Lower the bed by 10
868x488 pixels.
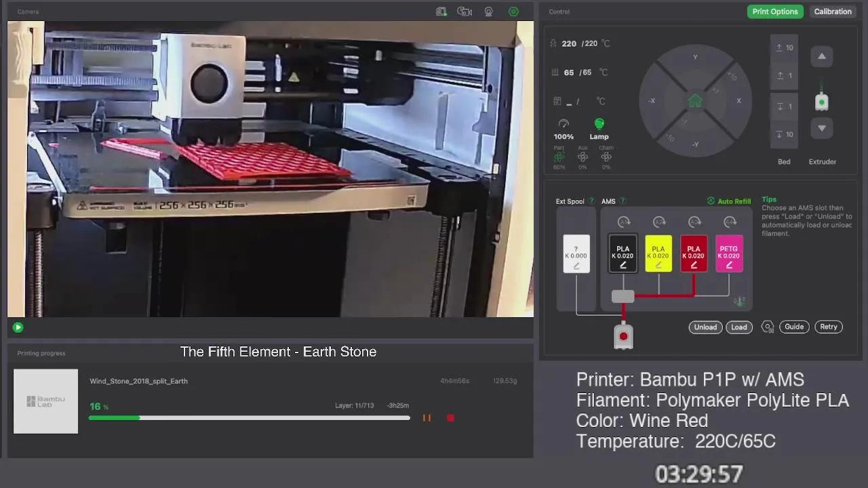pyautogui.click(x=785, y=134)
